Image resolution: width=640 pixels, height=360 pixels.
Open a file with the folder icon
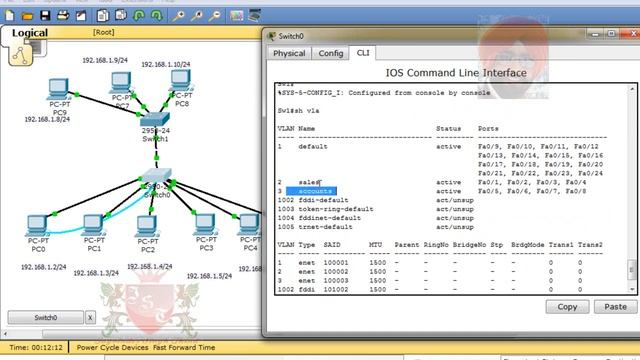(x=27, y=16)
